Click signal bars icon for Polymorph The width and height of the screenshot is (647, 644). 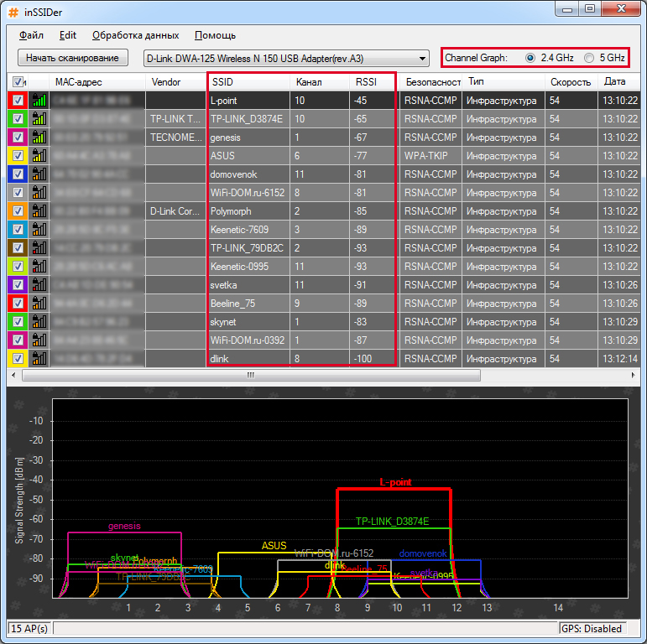39,211
